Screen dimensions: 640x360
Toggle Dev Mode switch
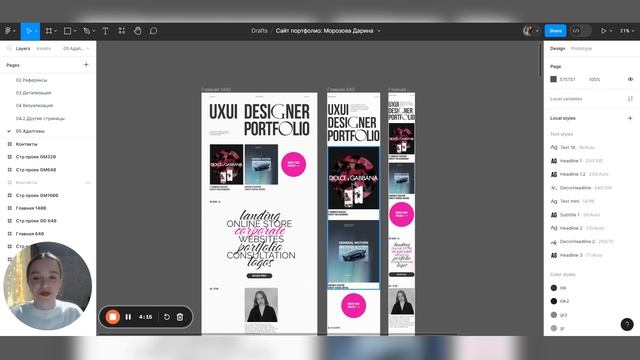pos(581,31)
